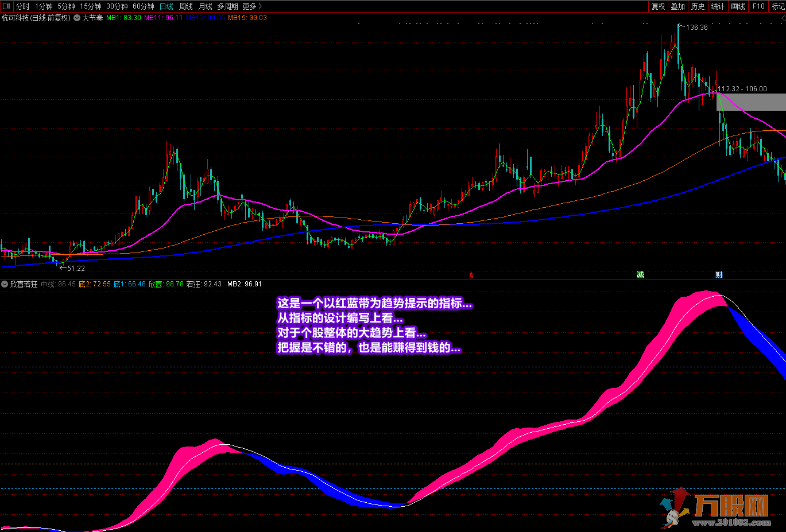Expand the 大节奏 indicator dropdown arrow
This screenshot has height=532, width=786.
pos(77,18)
